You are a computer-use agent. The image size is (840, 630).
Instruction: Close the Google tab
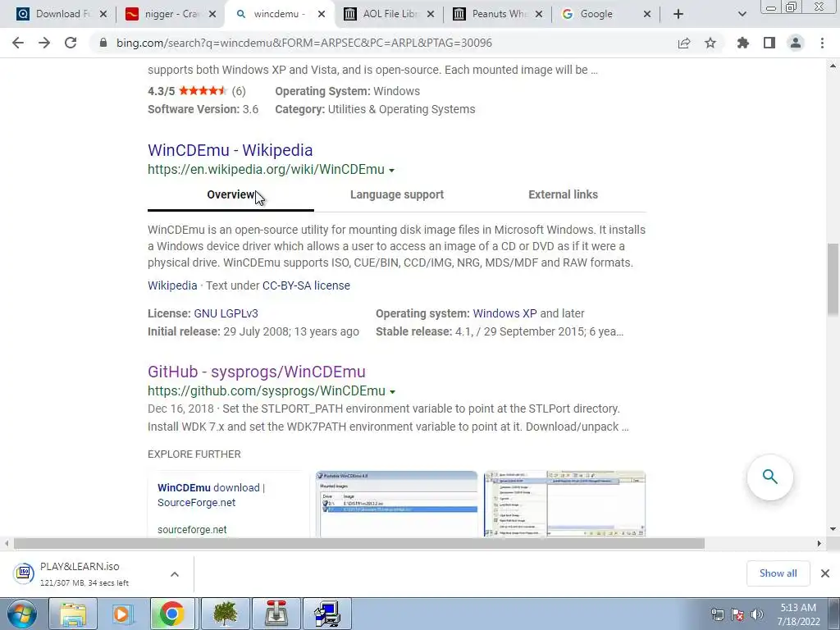[x=647, y=15]
